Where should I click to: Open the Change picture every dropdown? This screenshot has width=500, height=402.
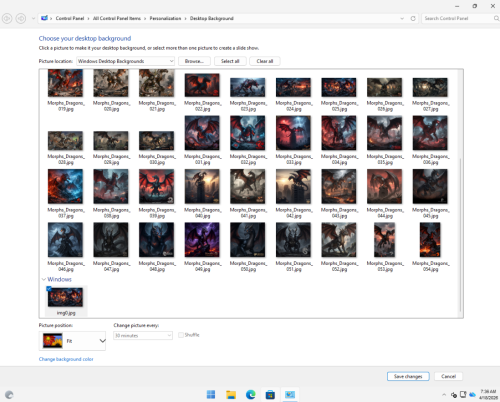tap(143, 336)
